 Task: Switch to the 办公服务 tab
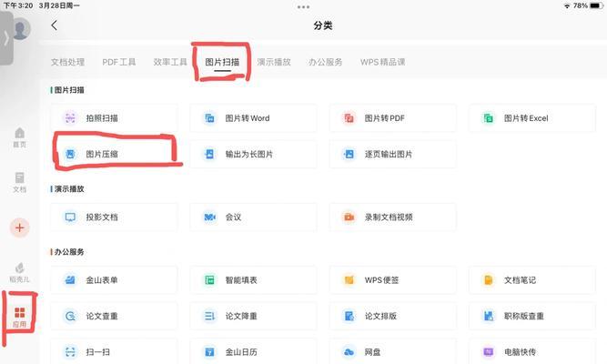(x=325, y=62)
